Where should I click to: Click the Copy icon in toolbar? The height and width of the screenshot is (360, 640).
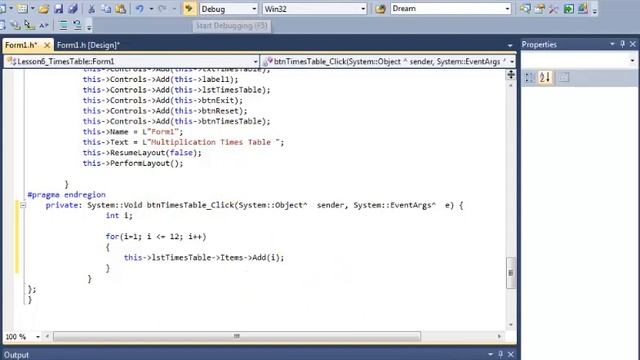(106, 9)
